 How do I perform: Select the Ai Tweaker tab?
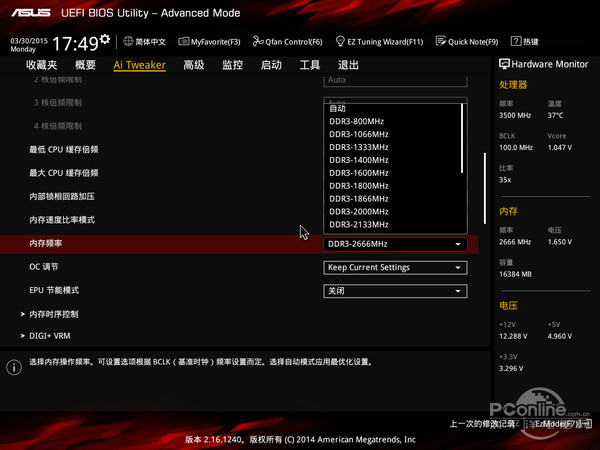tap(140, 65)
